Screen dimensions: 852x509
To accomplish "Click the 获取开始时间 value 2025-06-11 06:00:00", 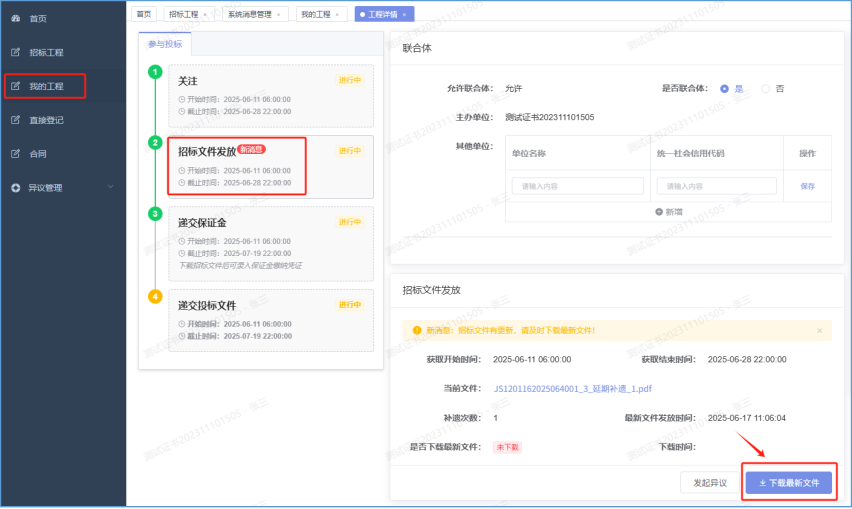I will pyautogui.click(x=532, y=359).
